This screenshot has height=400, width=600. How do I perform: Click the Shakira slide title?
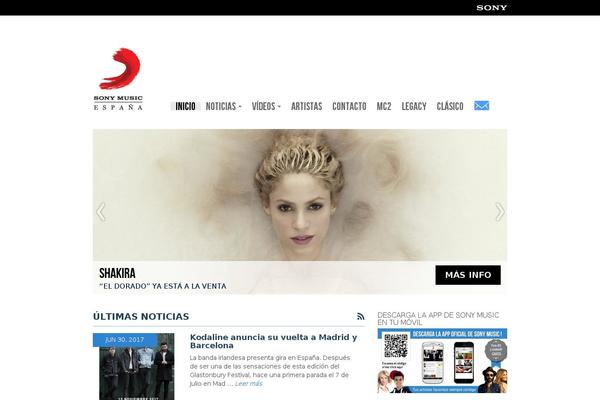[117, 273]
